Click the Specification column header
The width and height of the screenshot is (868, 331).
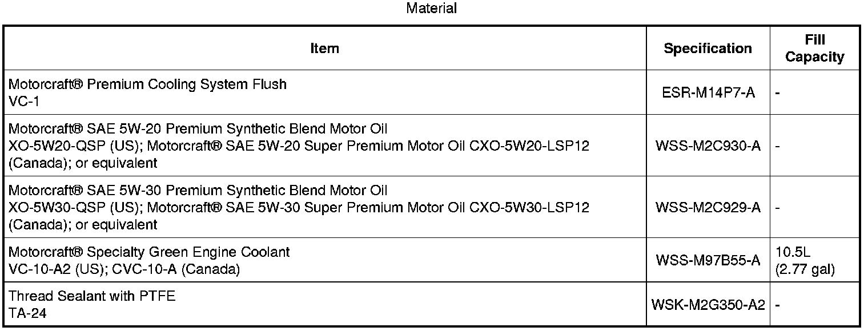(708, 49)
